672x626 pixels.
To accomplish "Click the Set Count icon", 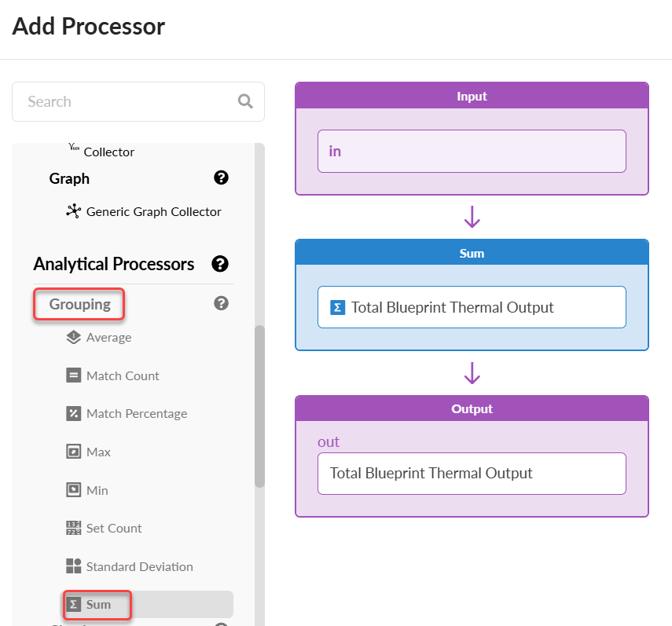I will tap(73, 529).
